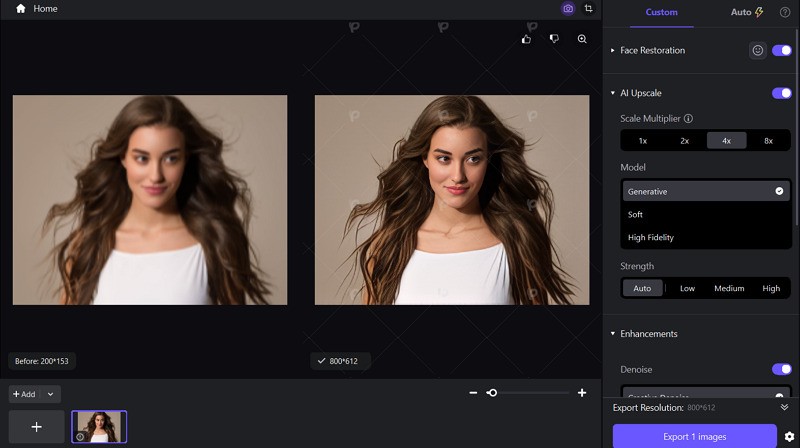Screen dimensions: 800x448
Task: Click the purple camera compare icon
Action: coord(568,9)
